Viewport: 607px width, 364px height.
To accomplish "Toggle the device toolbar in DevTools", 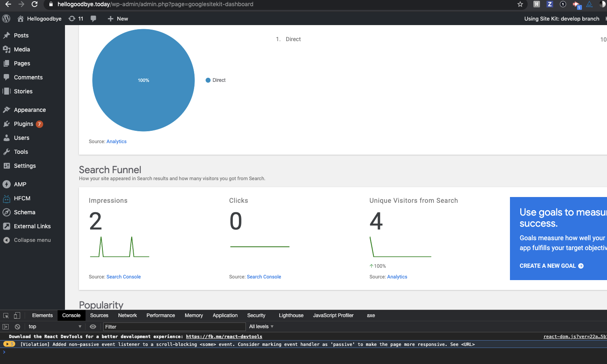I will (x=16, y=315).
